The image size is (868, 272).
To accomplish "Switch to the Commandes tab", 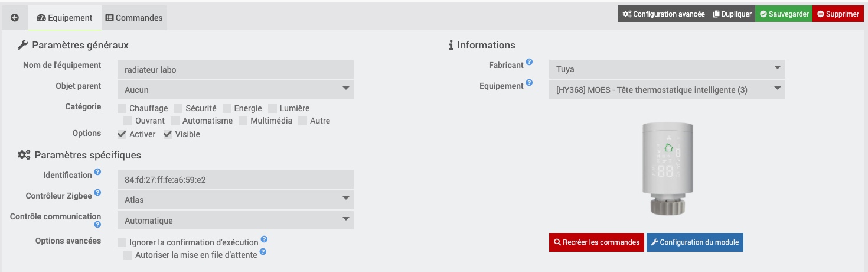I will point(134,18).
